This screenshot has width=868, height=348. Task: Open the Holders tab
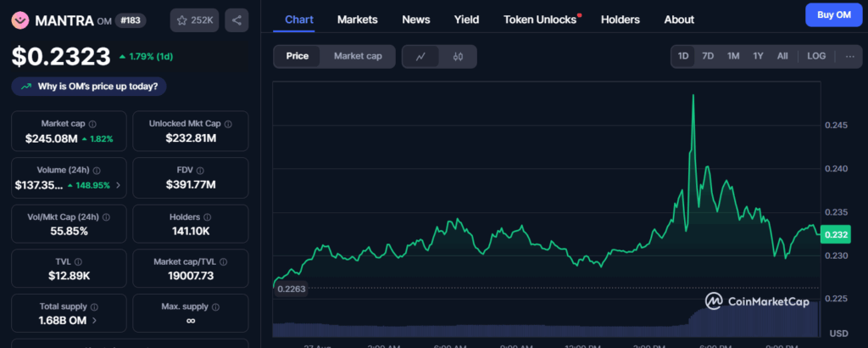pyautogui.click(x=620, y=20)
